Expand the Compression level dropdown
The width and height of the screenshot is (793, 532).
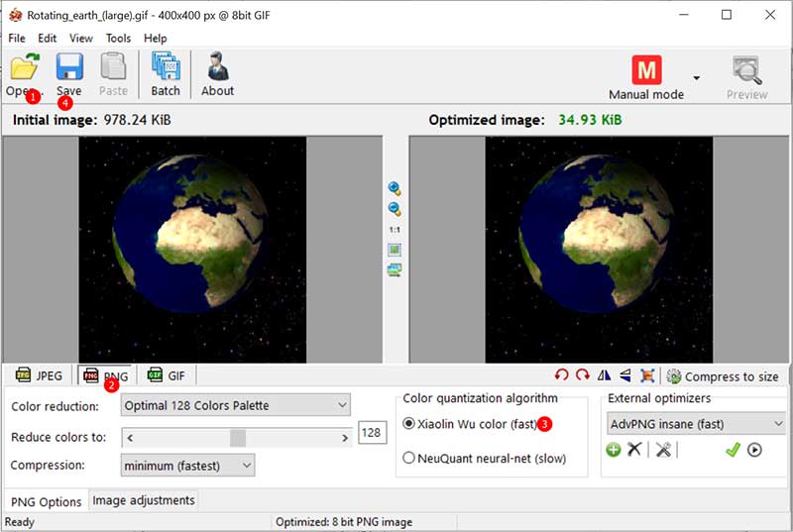click(x=187, y=466)
